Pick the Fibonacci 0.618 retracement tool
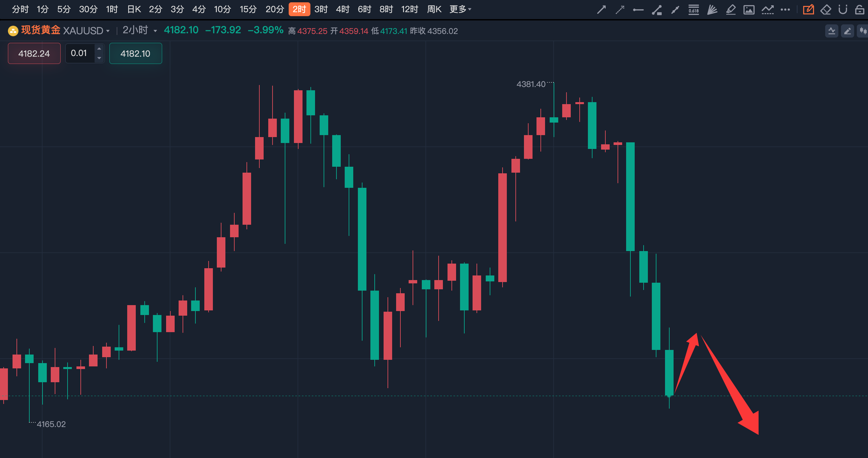This screenshot has width=868, height=458. (693, 10)
